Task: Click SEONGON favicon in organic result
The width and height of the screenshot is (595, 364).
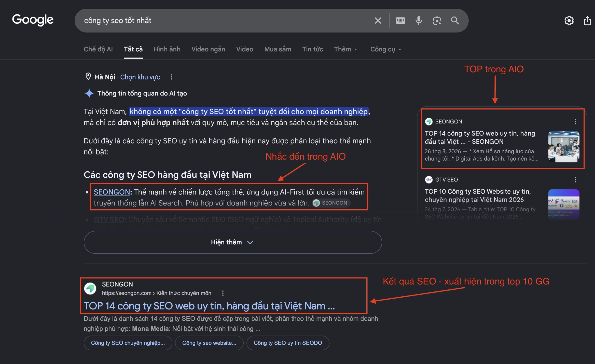Action: click(x=90, y=289)
